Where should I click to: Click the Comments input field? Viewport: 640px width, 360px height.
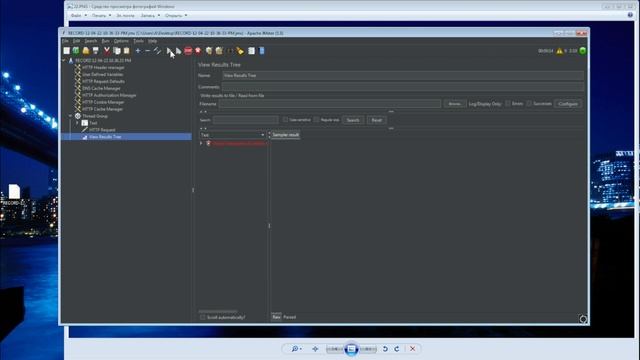[403, 87]
